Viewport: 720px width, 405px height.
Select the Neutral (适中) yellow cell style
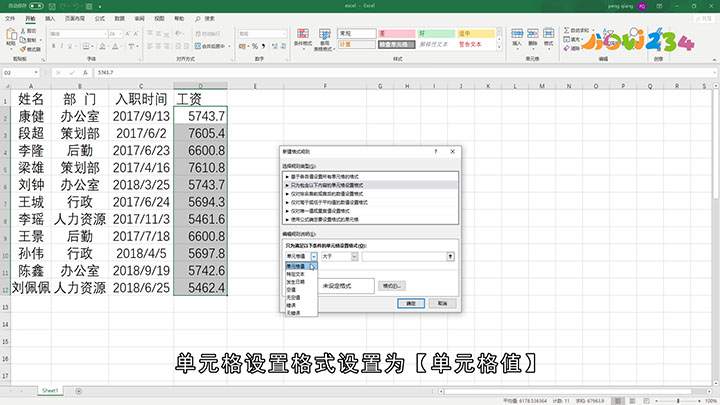click(x=477, y=34)
